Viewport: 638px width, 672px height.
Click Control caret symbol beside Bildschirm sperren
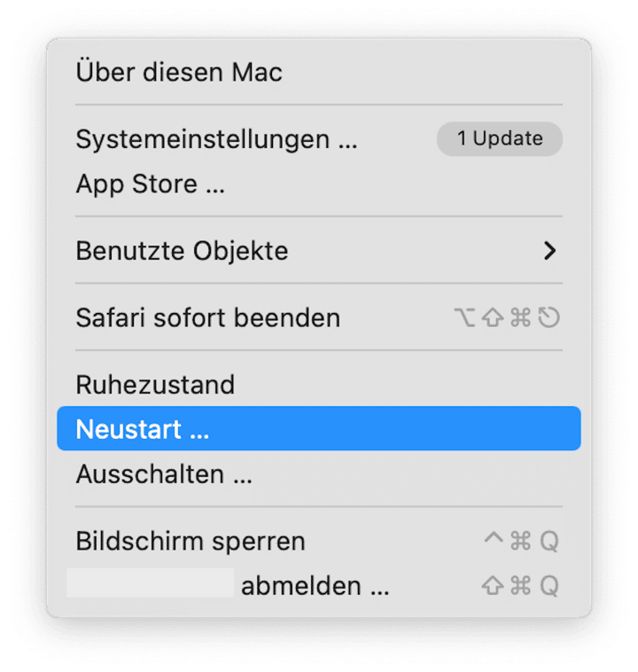pos(494,538)
